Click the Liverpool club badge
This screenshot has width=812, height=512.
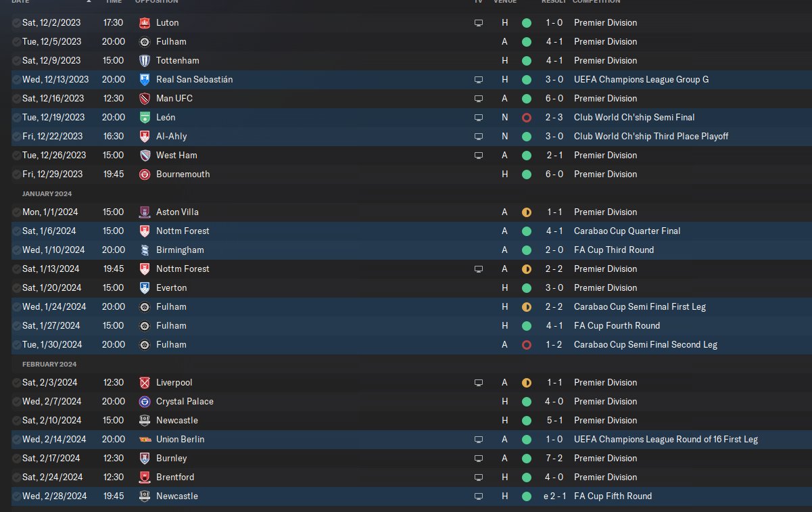(x=144, y=383)
